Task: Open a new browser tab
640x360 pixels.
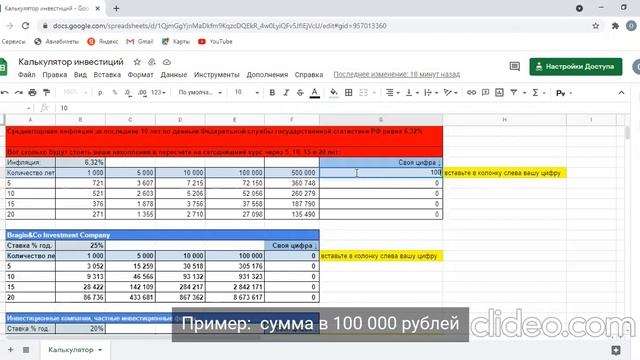Action: click(x=116, y=8)
